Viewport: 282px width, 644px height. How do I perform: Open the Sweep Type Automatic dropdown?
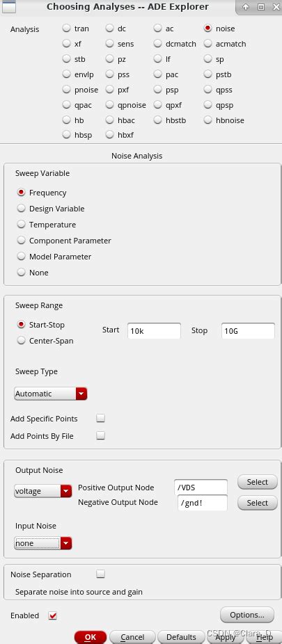tap(51, 394)
